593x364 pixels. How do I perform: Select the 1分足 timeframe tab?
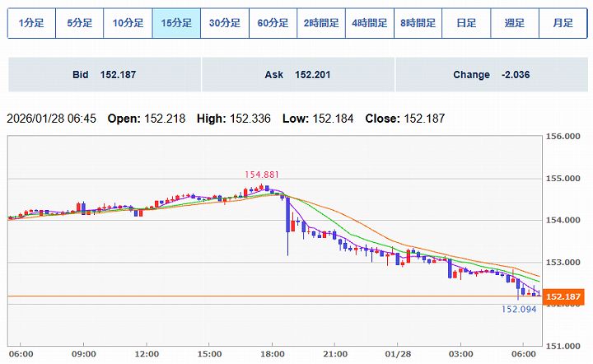(31, 23)
